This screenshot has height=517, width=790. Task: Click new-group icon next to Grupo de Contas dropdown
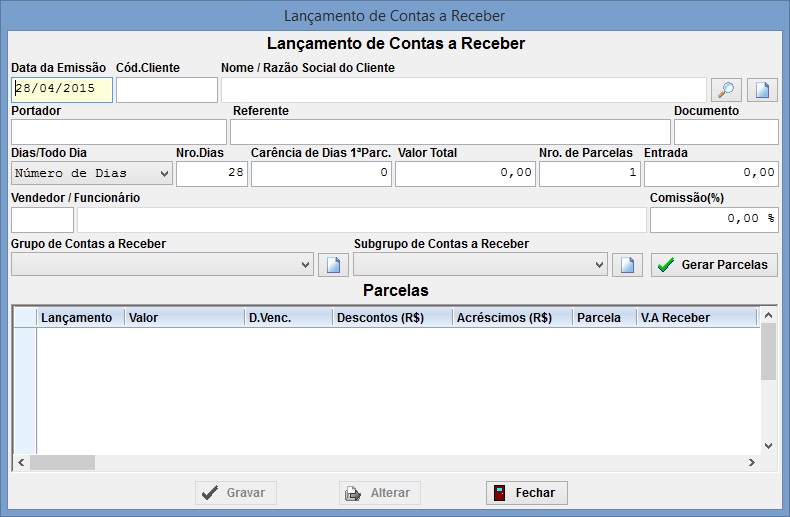(334, 265)
